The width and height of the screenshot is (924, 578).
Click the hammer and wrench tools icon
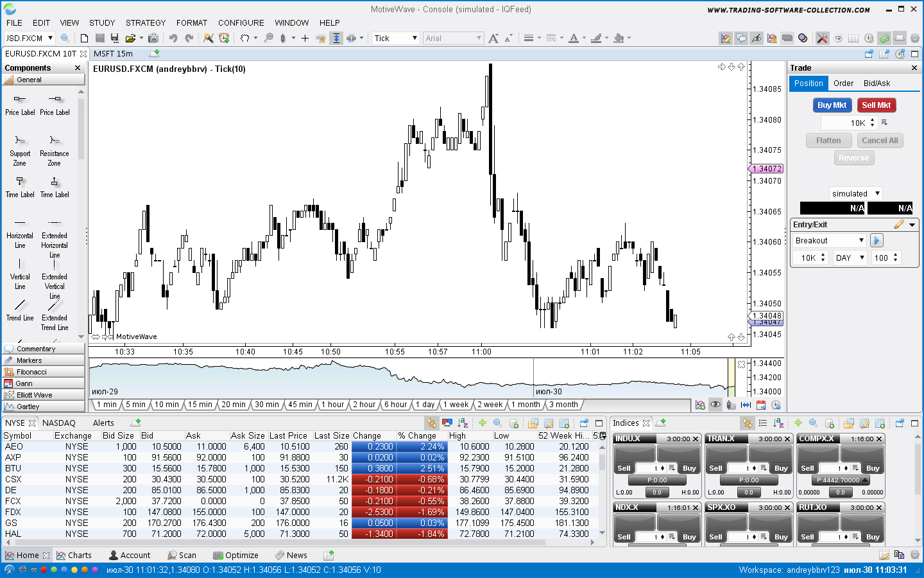pyautogui.click(x=822, y=39)
